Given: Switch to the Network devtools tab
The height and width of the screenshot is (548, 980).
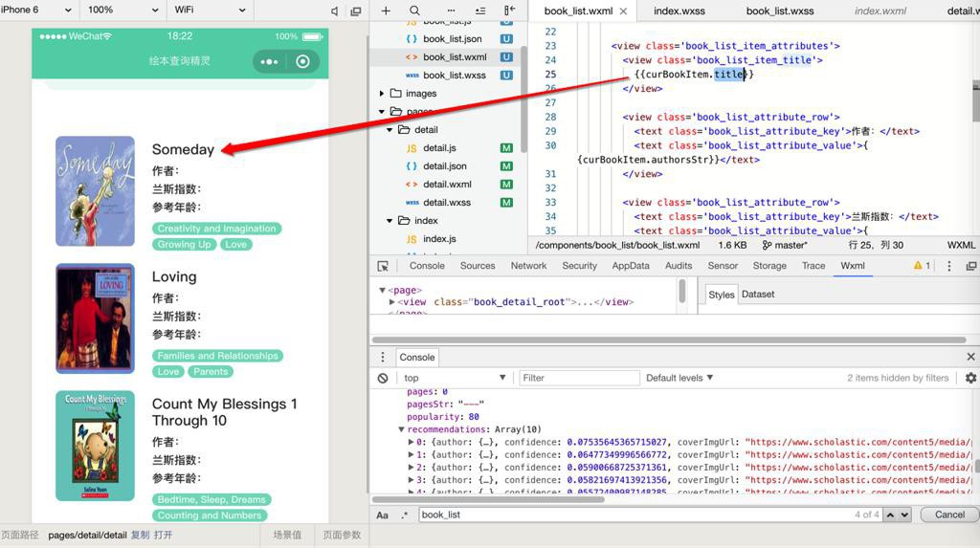Looking at the screenshot, I should [x=528, y=266].
